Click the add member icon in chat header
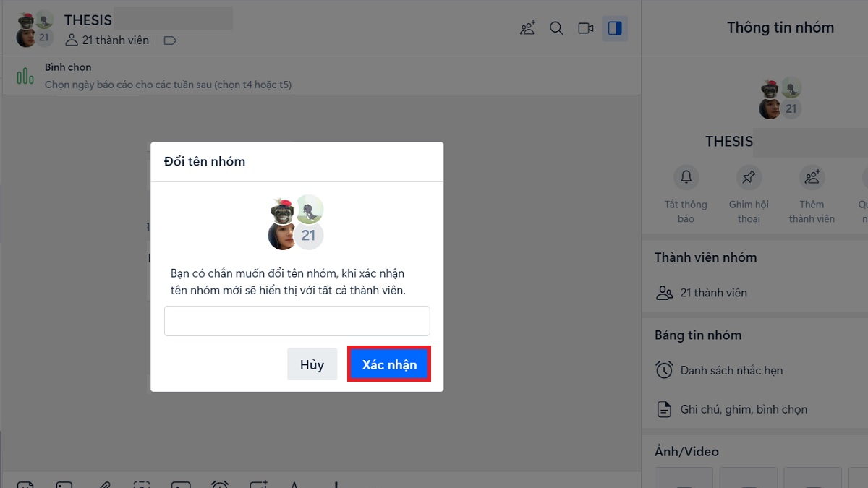 coord(527,28)
